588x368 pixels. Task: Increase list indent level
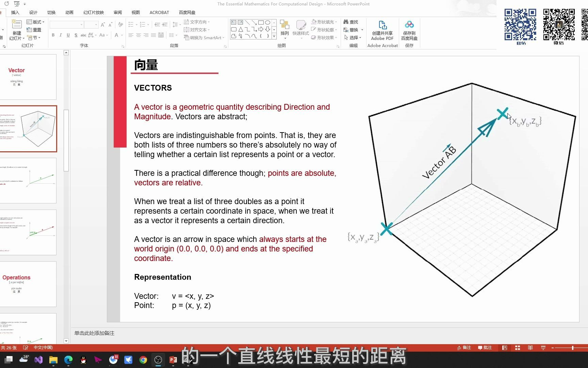165,25
